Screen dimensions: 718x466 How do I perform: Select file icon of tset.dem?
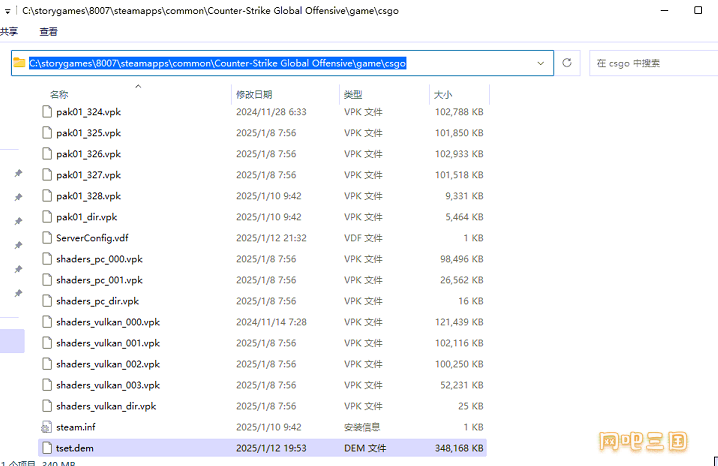[x=47, y=448]
